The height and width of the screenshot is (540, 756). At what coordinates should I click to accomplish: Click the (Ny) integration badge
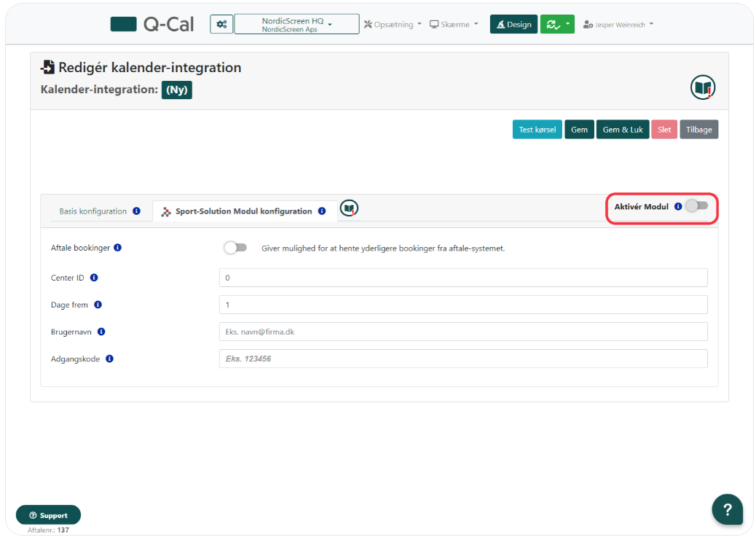177,90
